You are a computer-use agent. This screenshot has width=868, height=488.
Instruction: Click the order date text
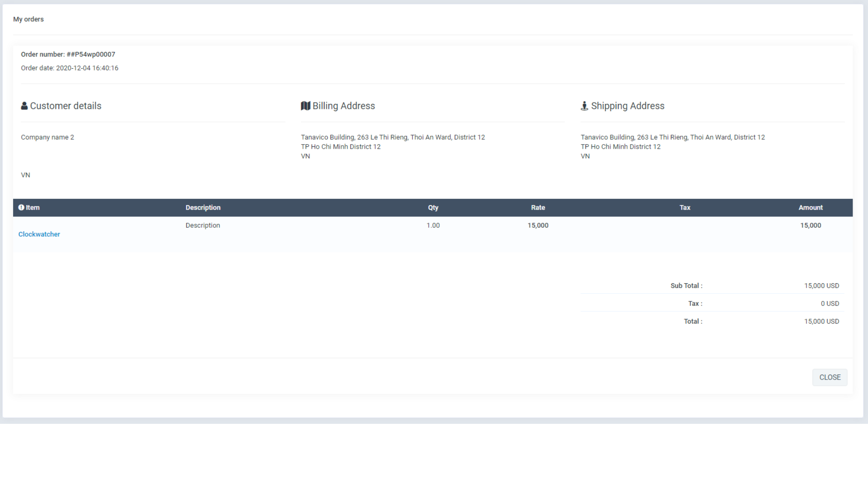[x=69, y=68]
